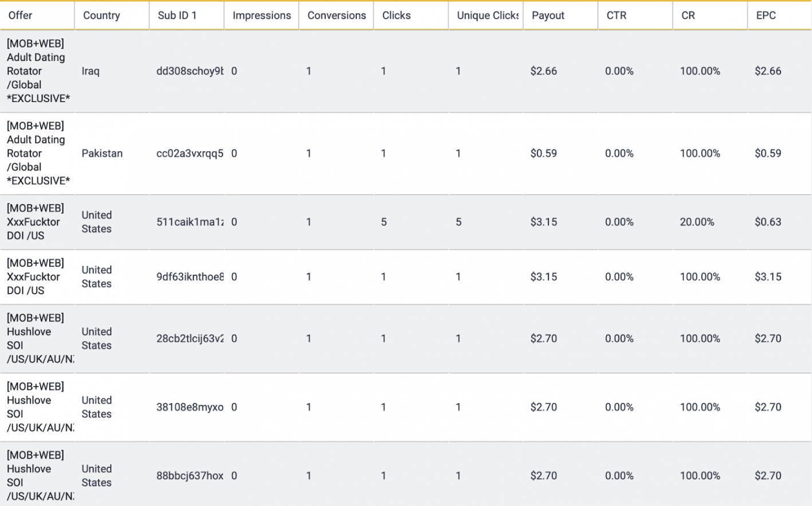
Task: Select the Pakistan country cell
Action: click(102, 153)
